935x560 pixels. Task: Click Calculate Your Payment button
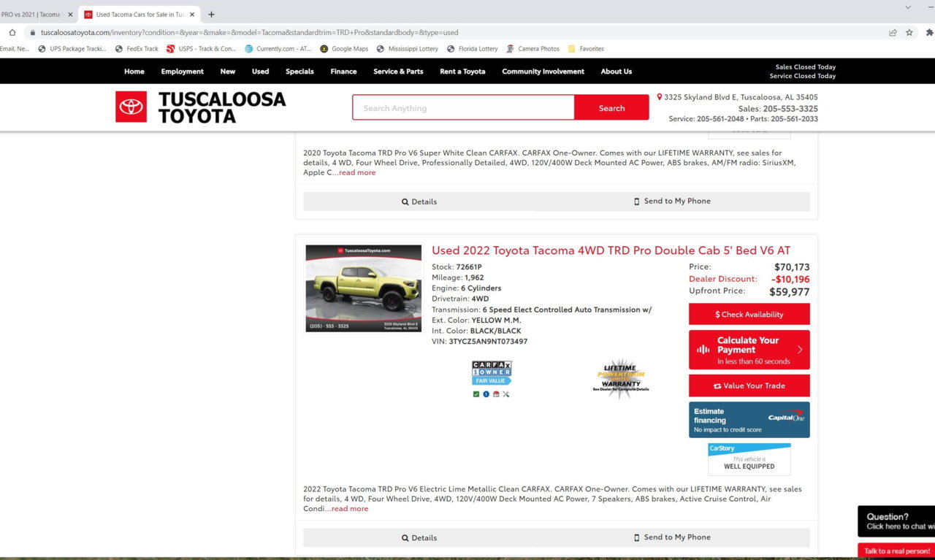coord(749,350)
